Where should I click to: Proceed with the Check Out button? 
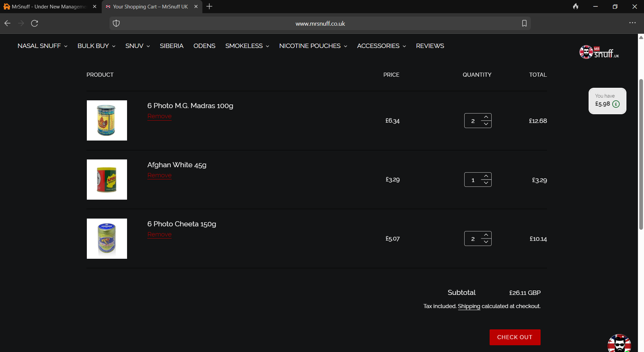click(515, 337)
